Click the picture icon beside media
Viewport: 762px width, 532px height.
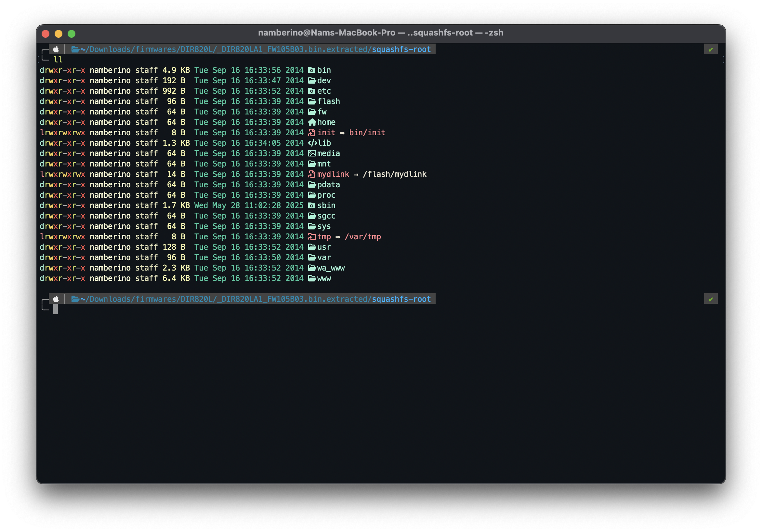312,153
